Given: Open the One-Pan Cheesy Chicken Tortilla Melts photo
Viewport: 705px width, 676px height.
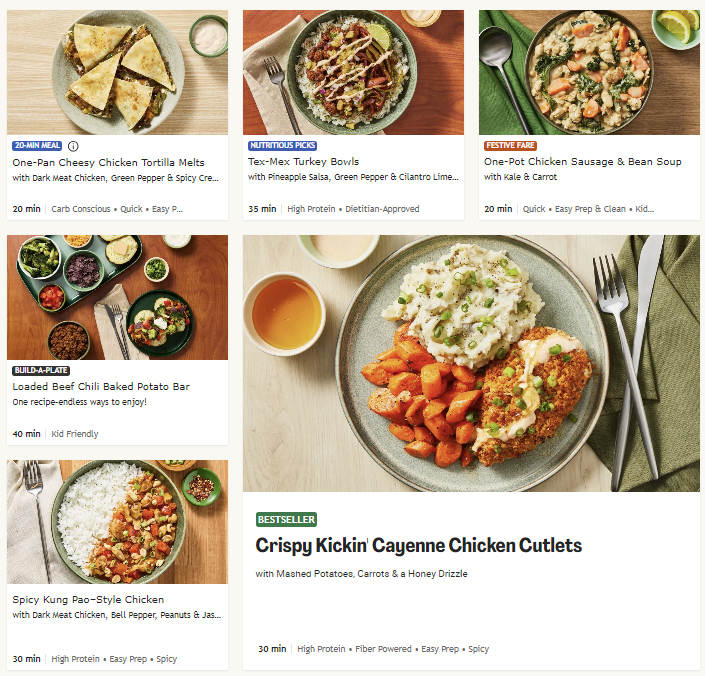Looking at the screenshot, I should coord(117,72).
